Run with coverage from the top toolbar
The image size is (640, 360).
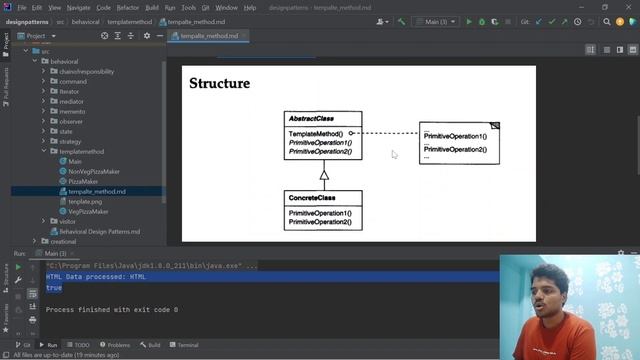pos(495,22)
